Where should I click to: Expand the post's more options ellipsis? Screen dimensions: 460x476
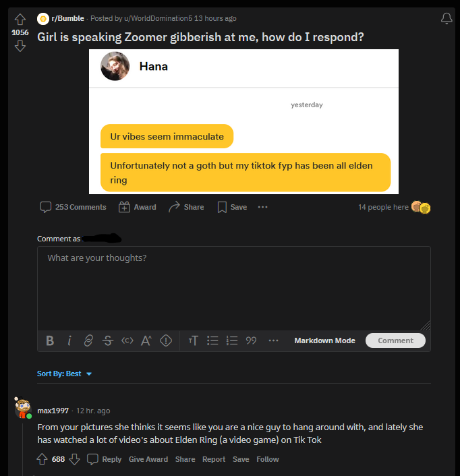[x=262, y=207]
